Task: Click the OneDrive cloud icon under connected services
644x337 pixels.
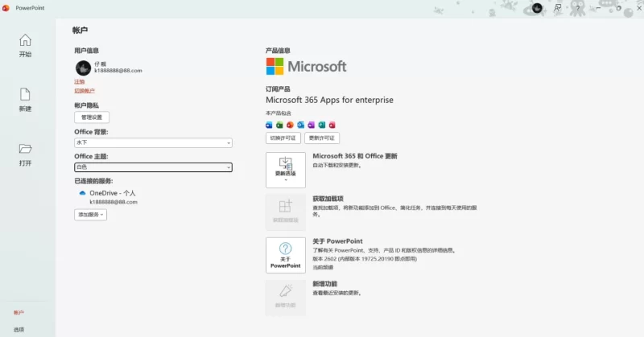Action: tap(82, 193)
